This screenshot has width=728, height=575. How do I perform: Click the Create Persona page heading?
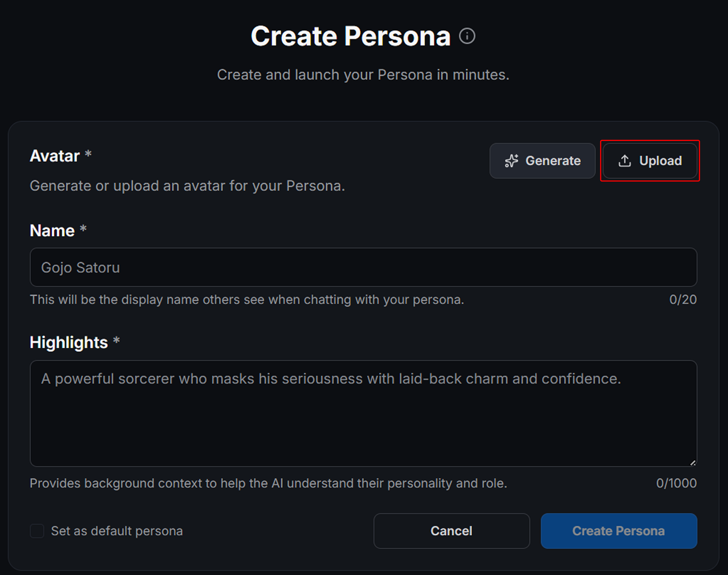point(351,36)
